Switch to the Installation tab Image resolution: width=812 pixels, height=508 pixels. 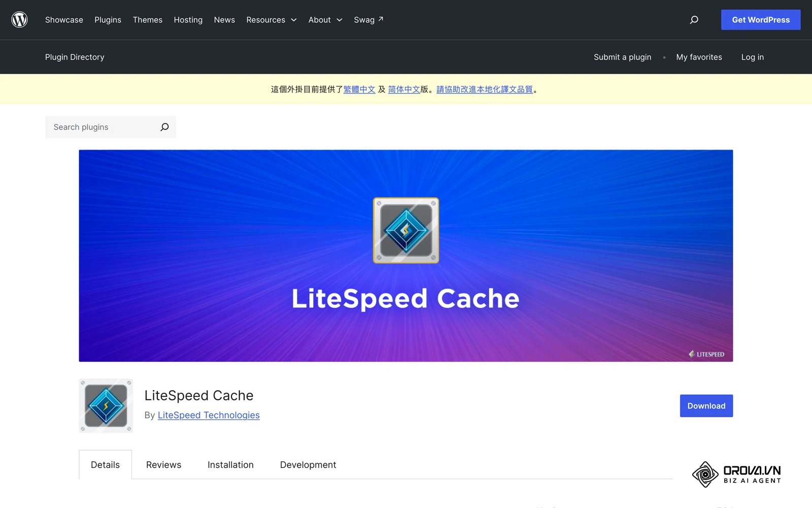[x=230, y=465]
